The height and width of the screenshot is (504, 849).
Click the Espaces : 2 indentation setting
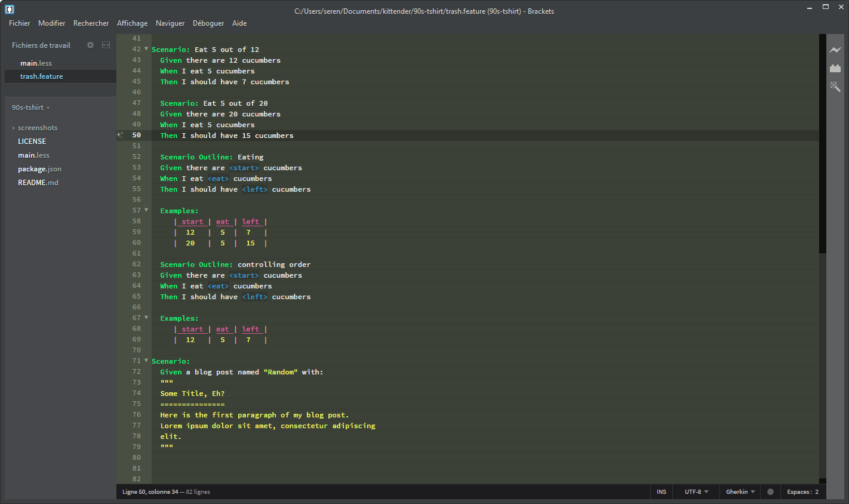click(x=803, y=491)
